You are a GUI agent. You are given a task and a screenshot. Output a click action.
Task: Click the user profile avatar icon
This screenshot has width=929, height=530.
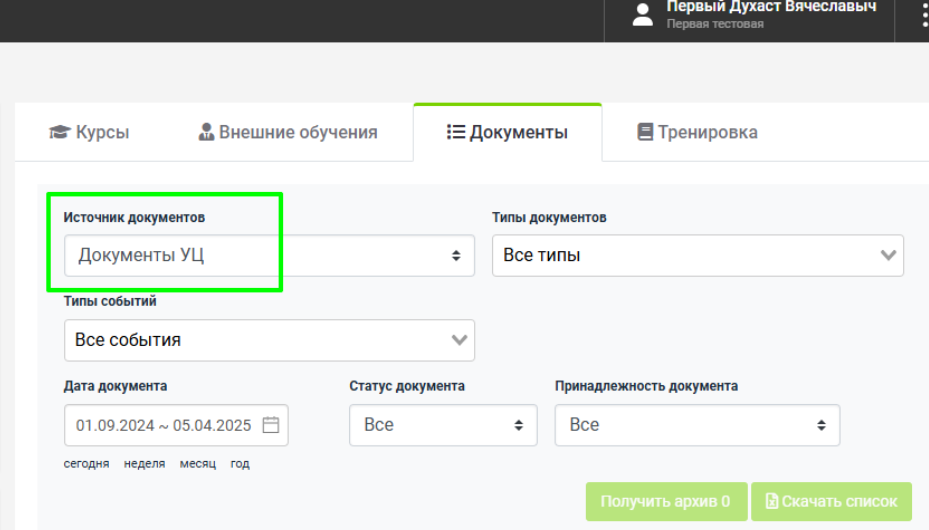coord(642,15)
